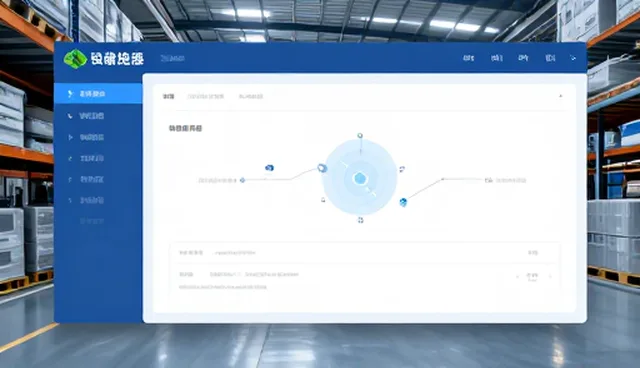
Task: Click the green ring node atop the circle
Action: pos(360,135)
